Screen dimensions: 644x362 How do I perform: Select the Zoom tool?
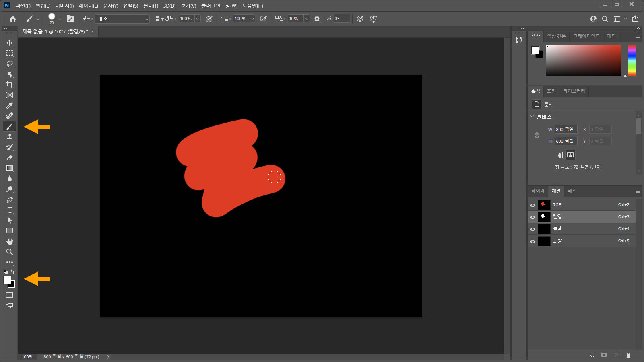tap(10, 252)
